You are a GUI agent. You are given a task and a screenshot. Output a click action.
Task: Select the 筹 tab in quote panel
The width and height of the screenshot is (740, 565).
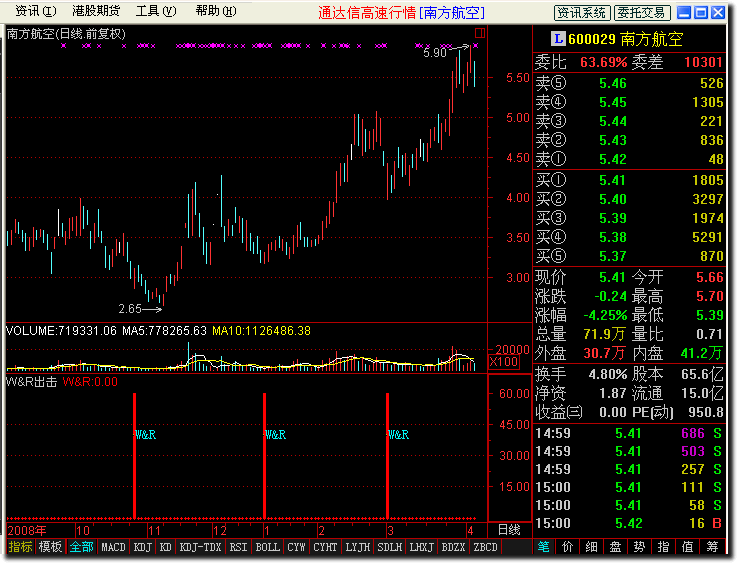click(712, 547)
